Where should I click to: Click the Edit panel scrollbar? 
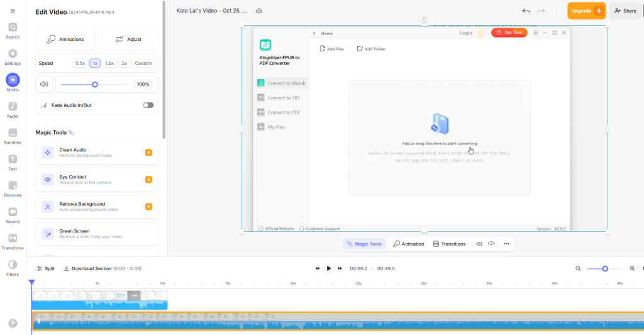tap(164, 70)
